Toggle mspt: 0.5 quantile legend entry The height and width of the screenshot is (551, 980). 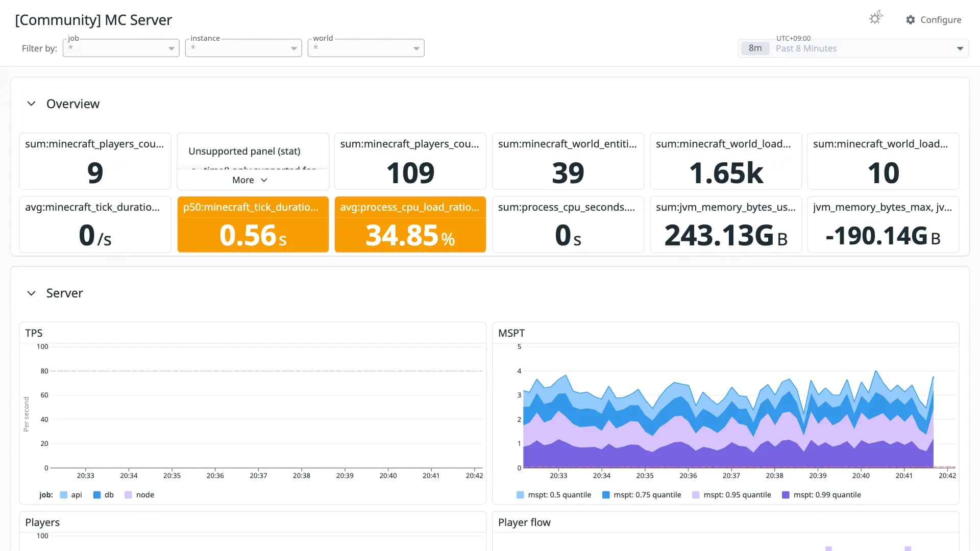[554, 495]
